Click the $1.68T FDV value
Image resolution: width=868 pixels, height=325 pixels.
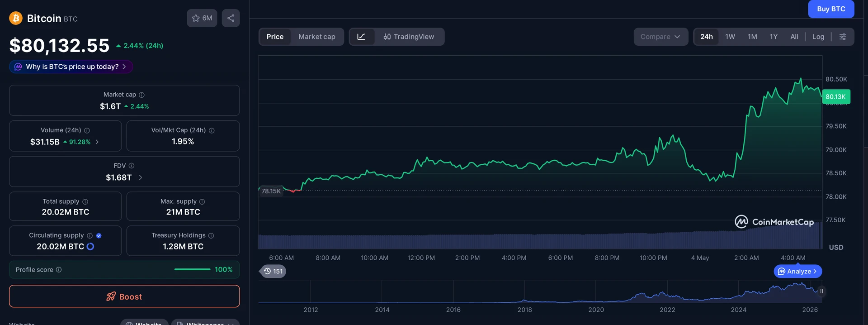119,177
